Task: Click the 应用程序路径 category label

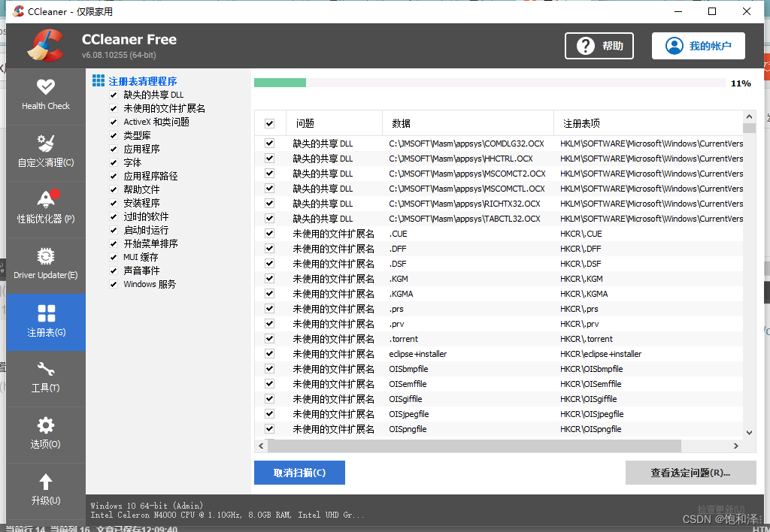Action: [x=150, y=176]
